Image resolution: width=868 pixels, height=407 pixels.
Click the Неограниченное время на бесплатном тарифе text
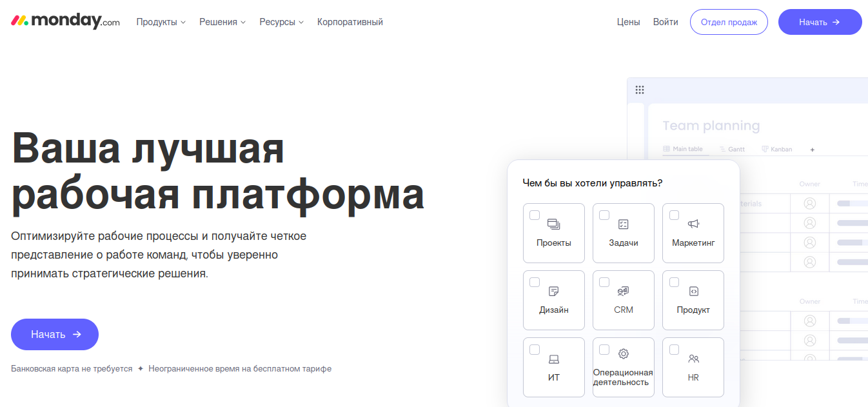click(240, 369)
